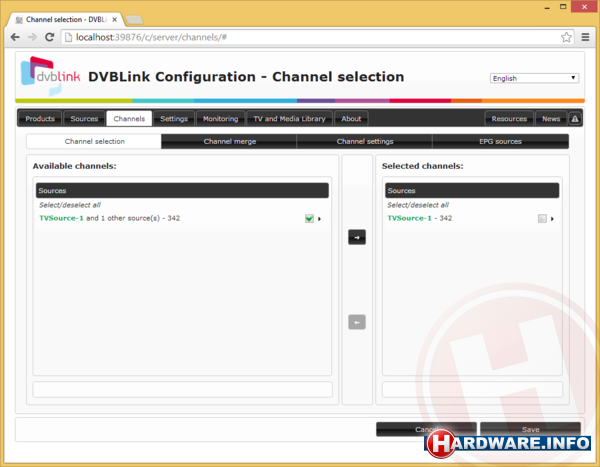Click the dvblink logo
The image size is (600, 467).
point(49,77)
